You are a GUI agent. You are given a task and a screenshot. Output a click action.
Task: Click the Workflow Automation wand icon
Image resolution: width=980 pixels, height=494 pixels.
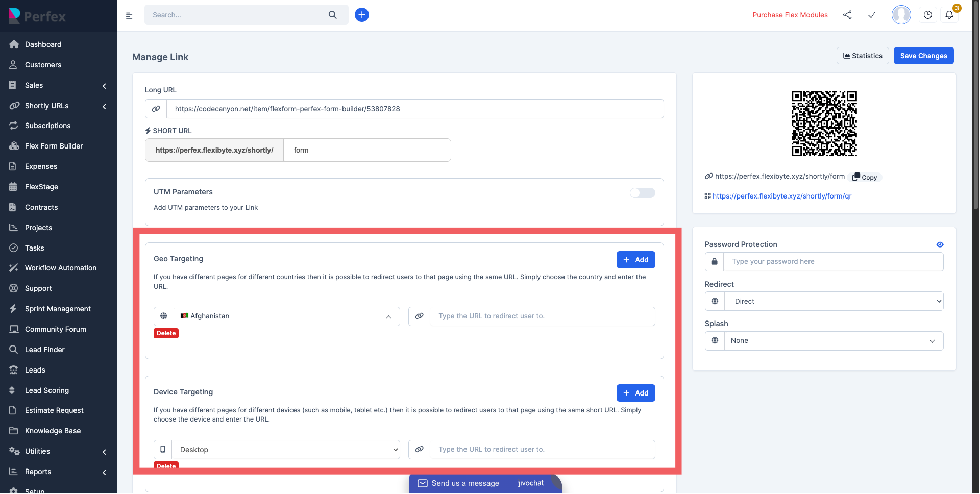(14, 268)
